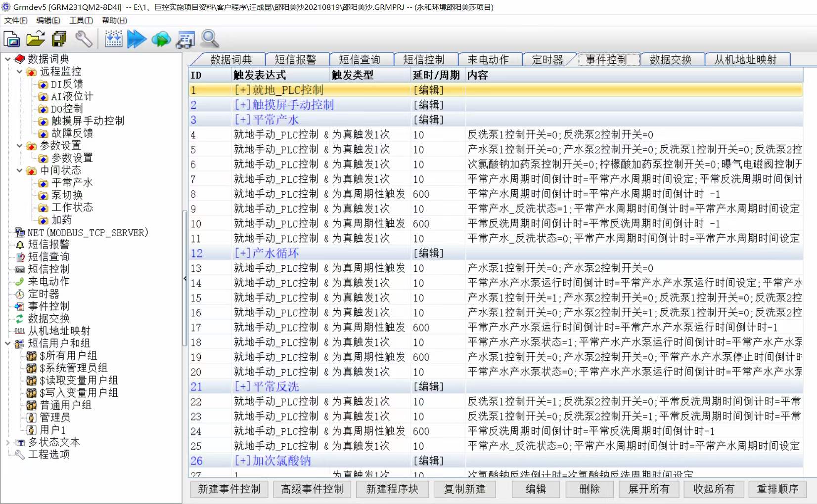Click the blue grid with arrows toolbar icon
The height and width of the screenshot is (504, 817).
pos(113,39)
